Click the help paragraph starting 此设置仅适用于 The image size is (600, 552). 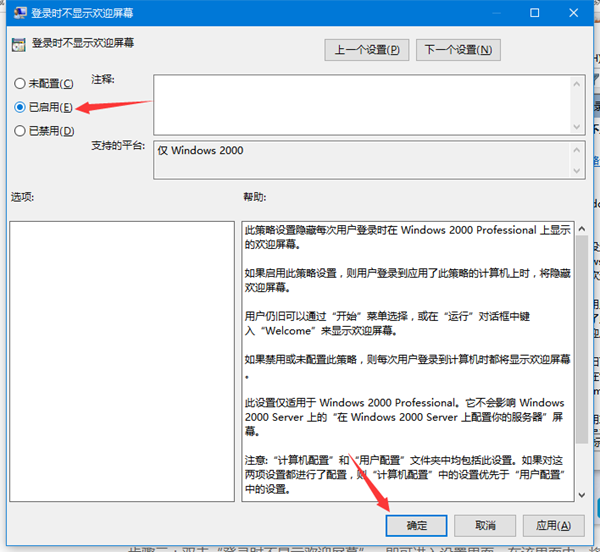click(404, 417)
